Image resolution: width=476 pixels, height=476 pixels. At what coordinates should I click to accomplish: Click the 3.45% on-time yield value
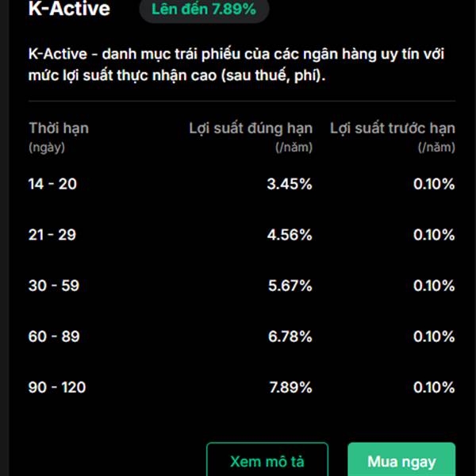pos(290,184)
